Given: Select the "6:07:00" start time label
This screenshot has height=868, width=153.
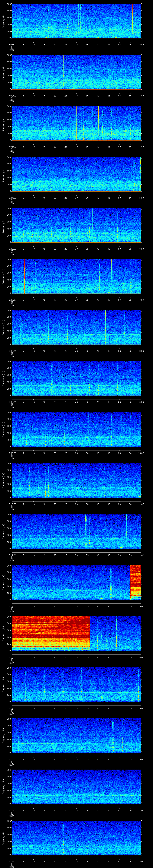Looking at the screenshot, I should (x=12, y=351).
